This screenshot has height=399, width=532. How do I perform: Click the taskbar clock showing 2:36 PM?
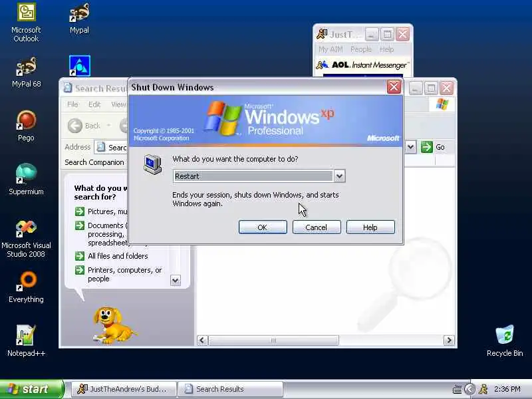coord(507,389)
